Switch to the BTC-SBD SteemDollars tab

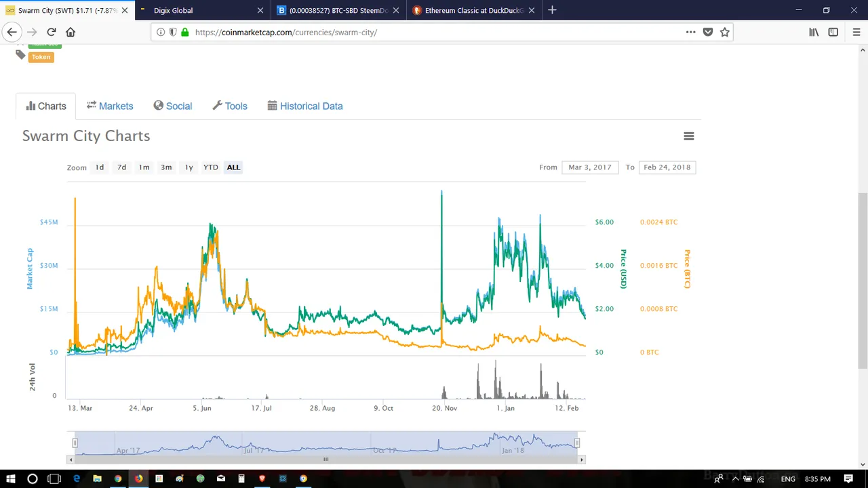click(x=339, y=10)
